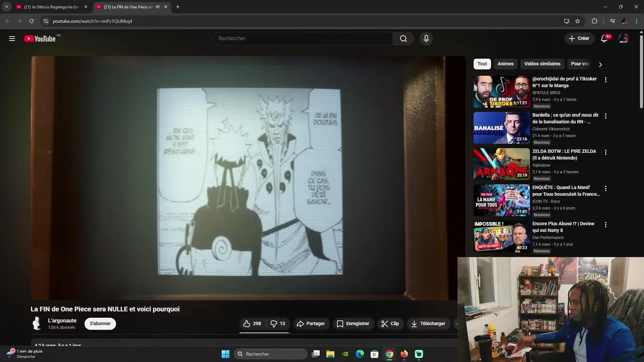Mute audio icon on La FIN de One Piece tab
This screenshot has height=362, width=644.
157,7
